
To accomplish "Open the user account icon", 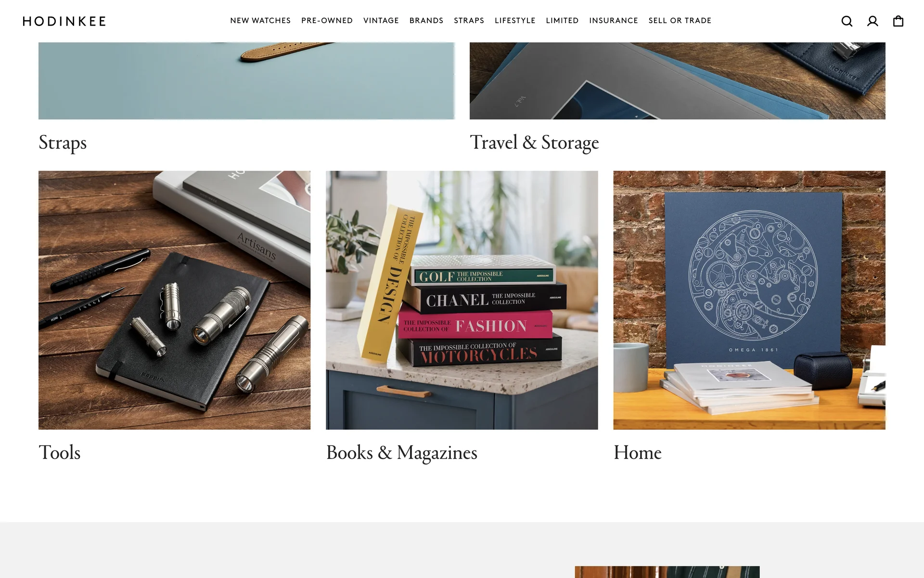I will 873,21.
